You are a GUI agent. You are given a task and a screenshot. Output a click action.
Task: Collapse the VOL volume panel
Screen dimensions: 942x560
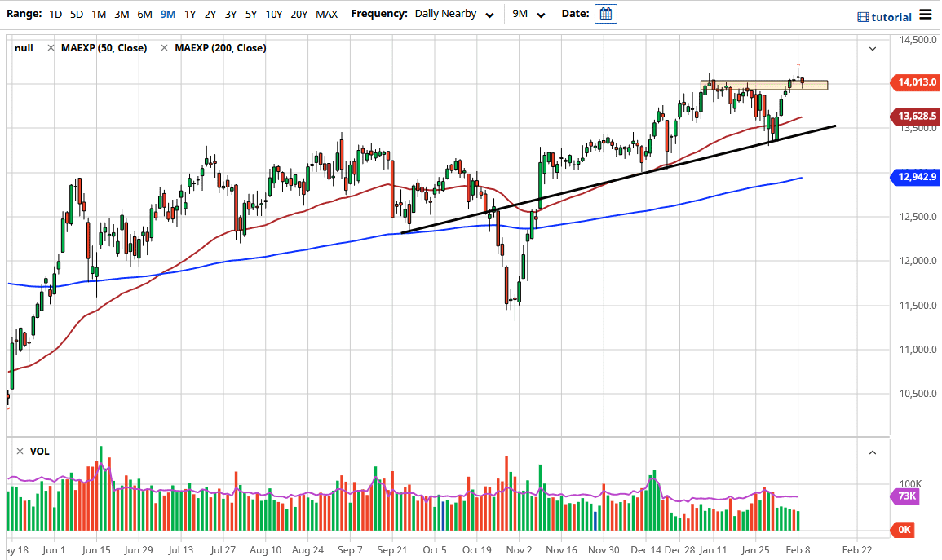click(872, 451)
